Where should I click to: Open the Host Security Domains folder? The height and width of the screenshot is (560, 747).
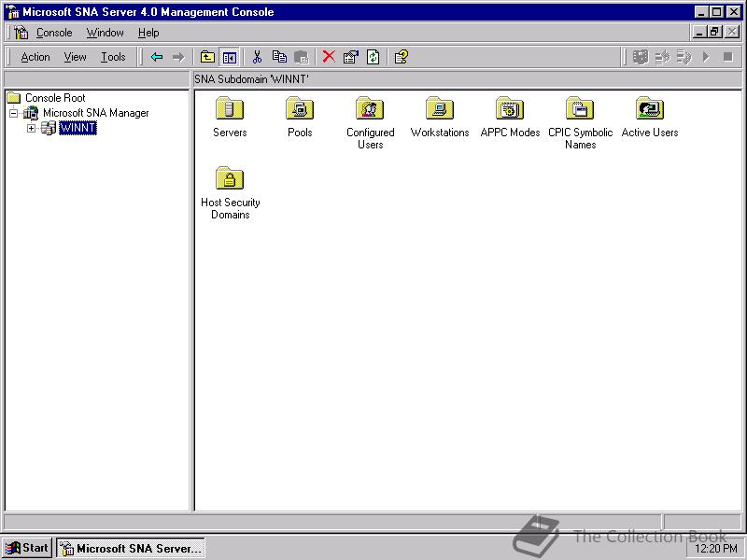(x=230, y=178)
